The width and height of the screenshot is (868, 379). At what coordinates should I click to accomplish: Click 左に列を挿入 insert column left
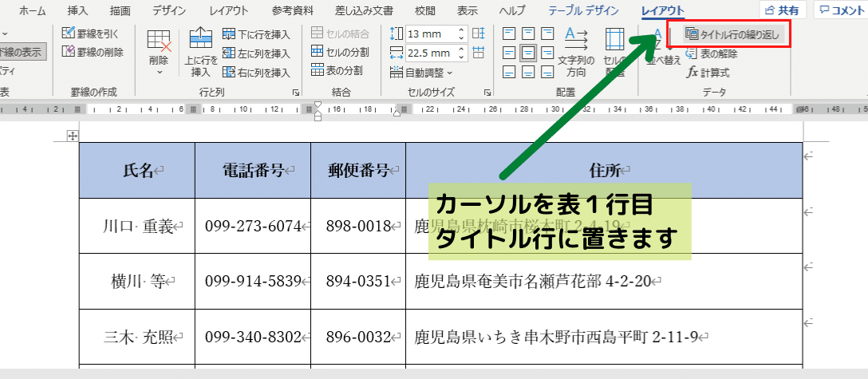tap(256, 53)
